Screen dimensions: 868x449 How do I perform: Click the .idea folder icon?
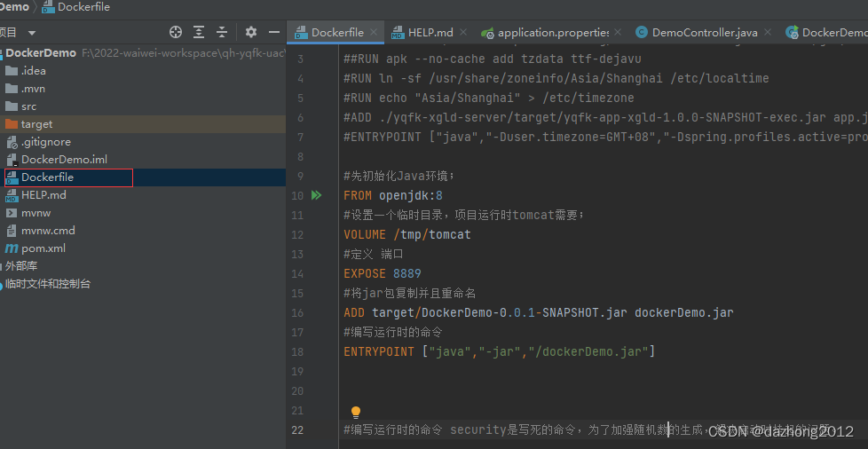pos(12,71)
